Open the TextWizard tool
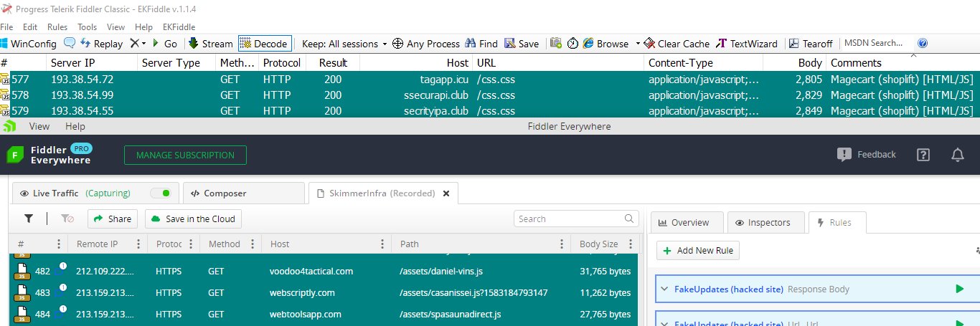 (x=746, y=44)
